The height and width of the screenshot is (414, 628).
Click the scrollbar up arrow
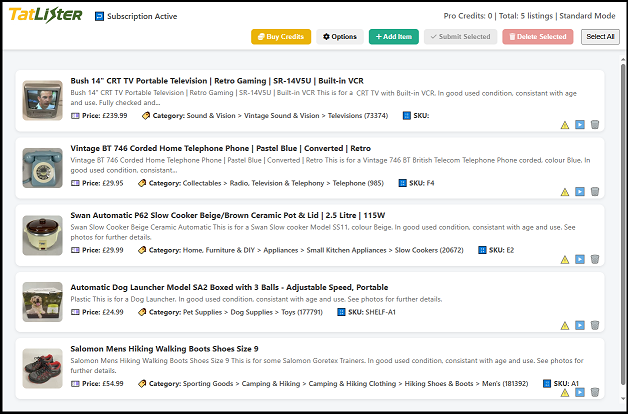[623, 60]
